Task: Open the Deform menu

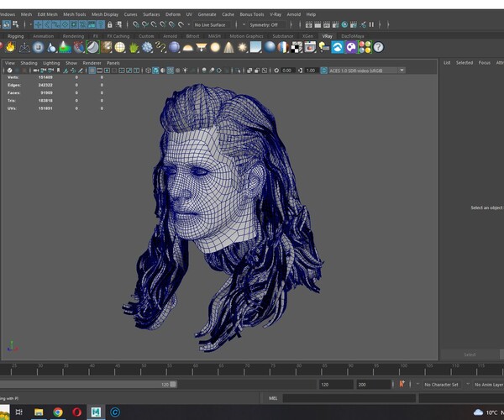Action: (173, 14)
